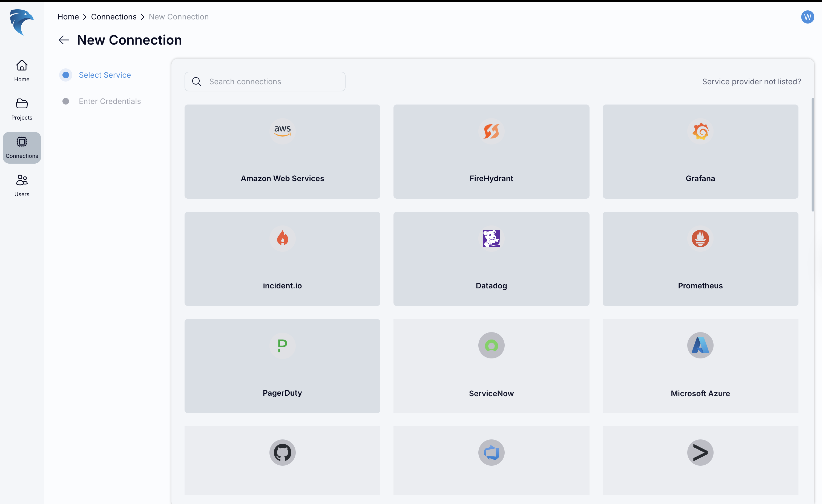Image resolution: width=822 pixels, height=504 pixels.
Task: Select the GitHub octocat icon tile
Action: [282, 453]
